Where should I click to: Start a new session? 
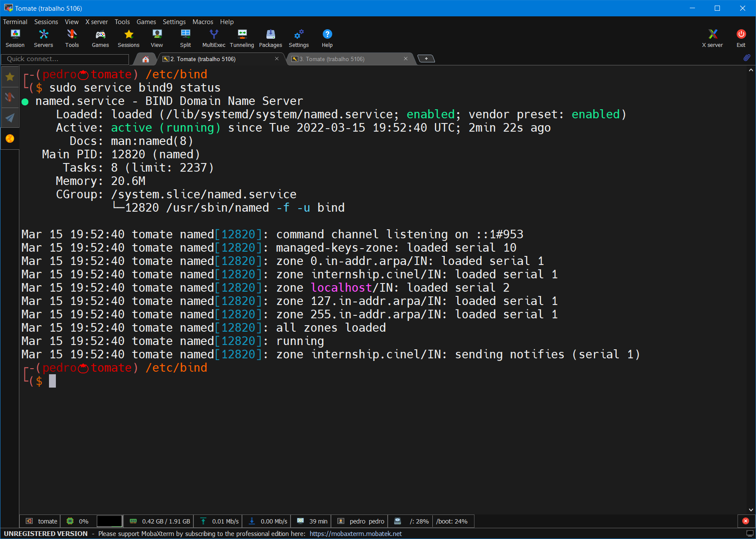[15, 37]
